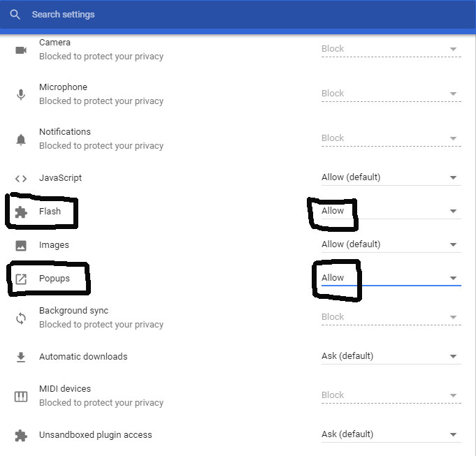Viewport: 476px width, 456px height.
Task: Click the MIDI devices piano icon
Action: click(21, 396)
